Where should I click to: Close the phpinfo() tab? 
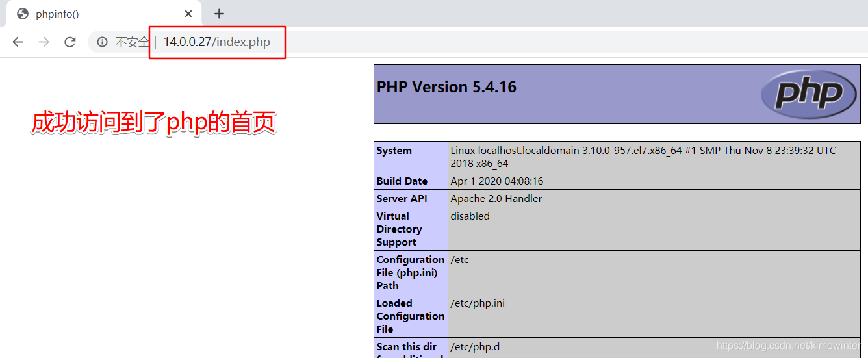click(x=188, y=14)
